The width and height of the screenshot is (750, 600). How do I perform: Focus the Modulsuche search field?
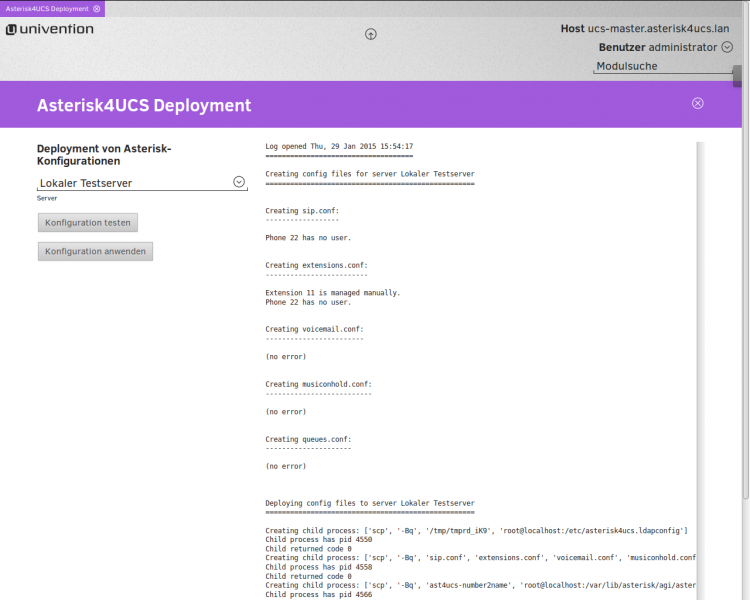point(663,66)
